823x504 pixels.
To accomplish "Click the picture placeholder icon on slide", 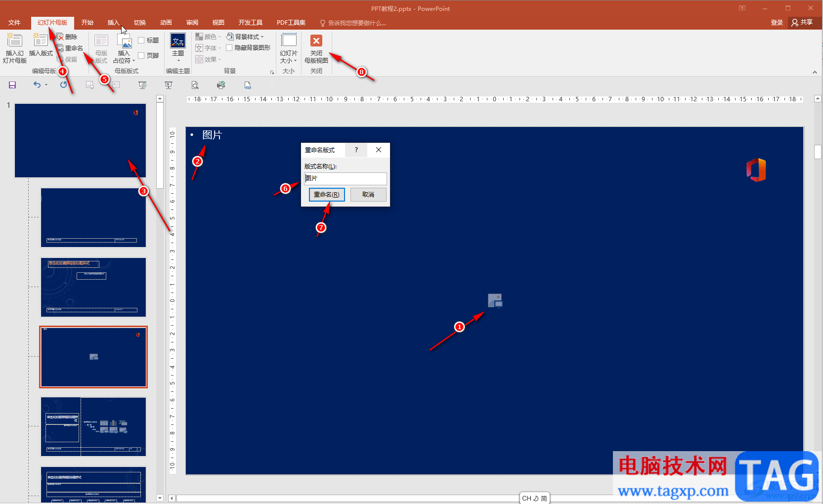I will click(495, 300).
